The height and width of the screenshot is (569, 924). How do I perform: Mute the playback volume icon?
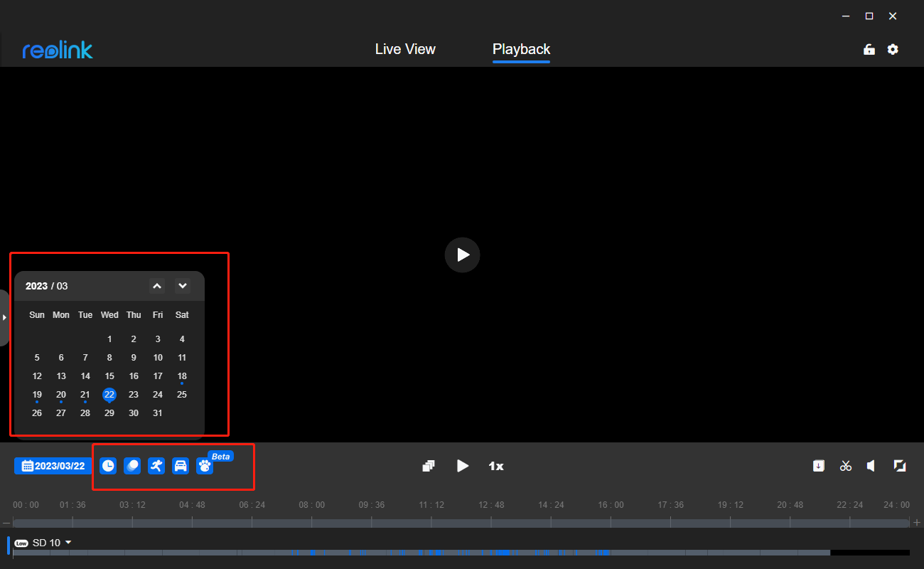tap(871, 466)
